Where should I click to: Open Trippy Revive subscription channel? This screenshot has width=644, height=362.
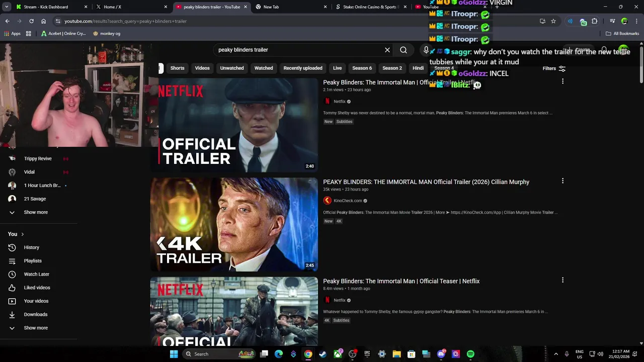click(38, 159)
